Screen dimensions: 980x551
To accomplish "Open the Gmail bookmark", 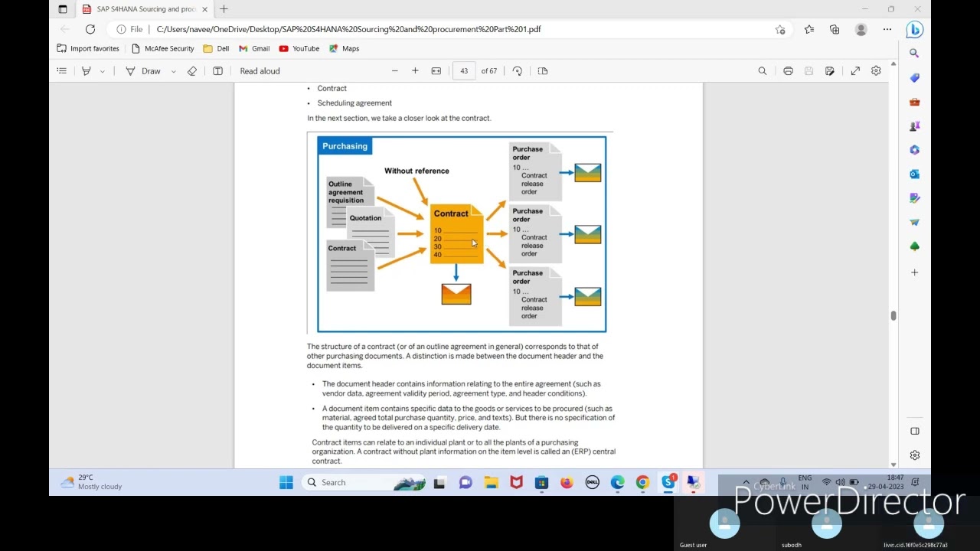I will [254, 48].
